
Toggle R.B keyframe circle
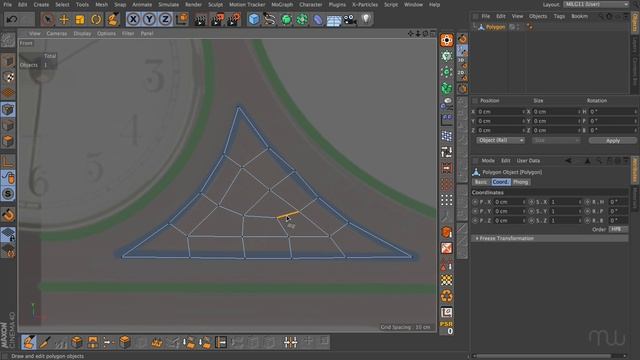click(587, 221)
